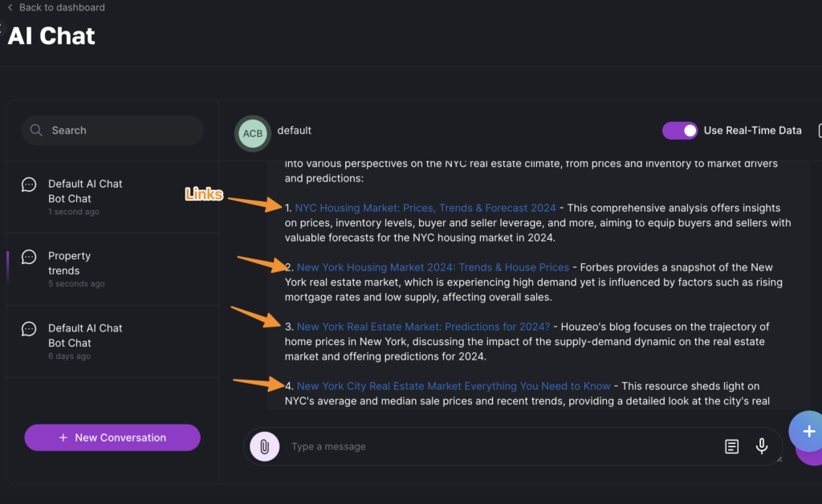Select the Property trends conversation

[69, 263]
